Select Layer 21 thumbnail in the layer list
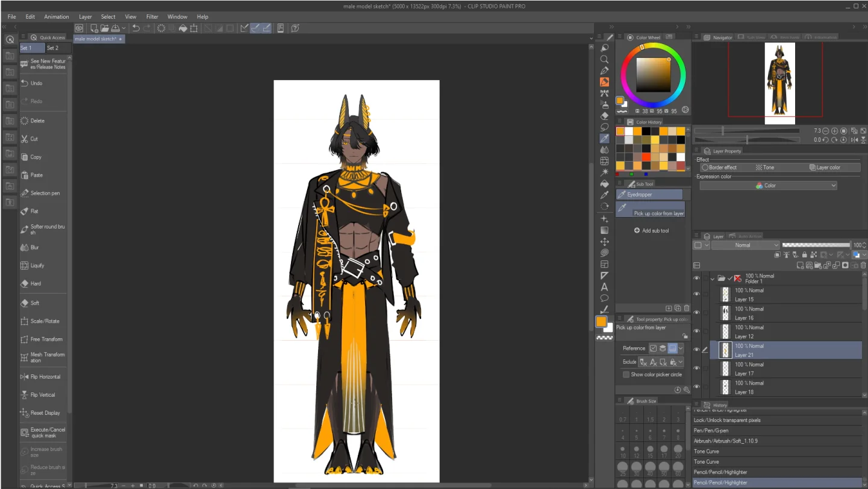Screen dimensions: 868x489 [x=726, y=350]
